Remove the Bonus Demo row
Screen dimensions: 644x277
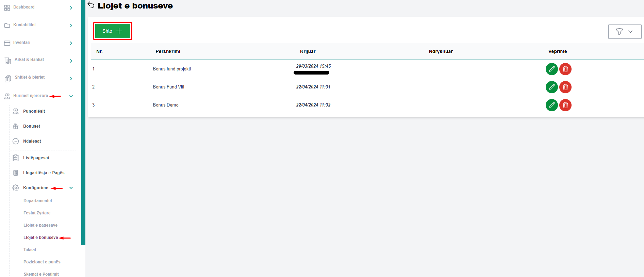565,105
